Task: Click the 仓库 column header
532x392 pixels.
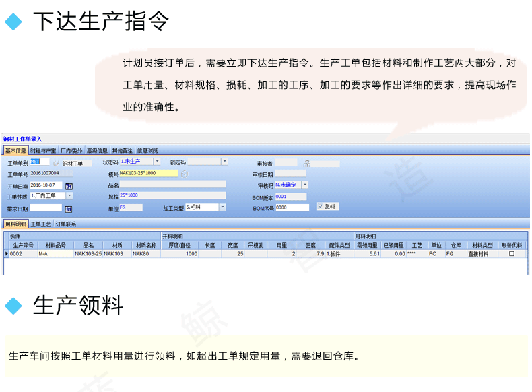Action: coord(456,245)
